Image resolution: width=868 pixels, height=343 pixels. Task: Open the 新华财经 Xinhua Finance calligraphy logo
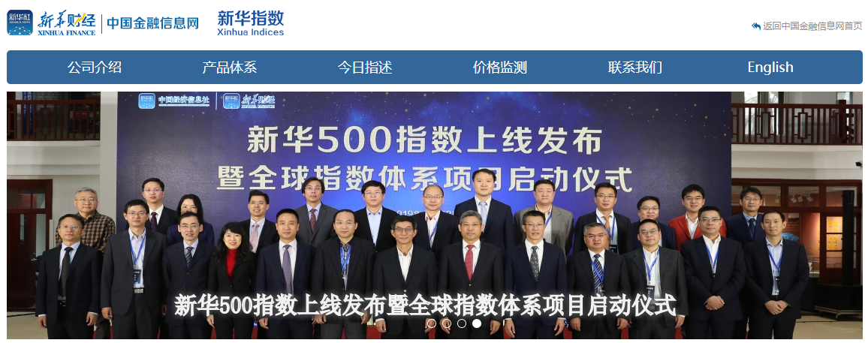tap(66, 23)
